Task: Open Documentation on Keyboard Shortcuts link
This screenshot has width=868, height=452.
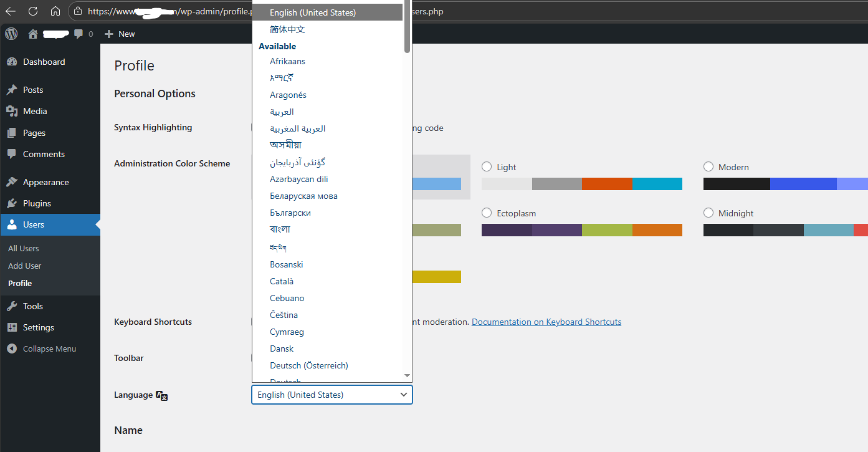Action: pos(546,322)
